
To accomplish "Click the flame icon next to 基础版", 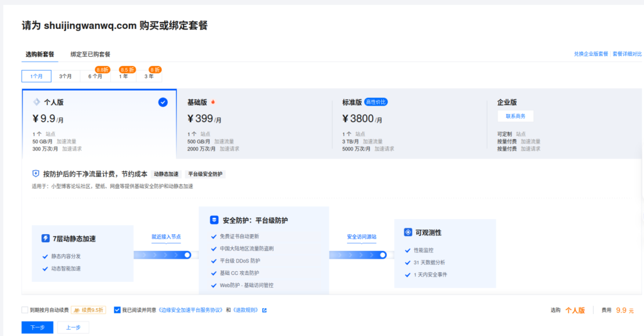I will (x=213, y=102).
